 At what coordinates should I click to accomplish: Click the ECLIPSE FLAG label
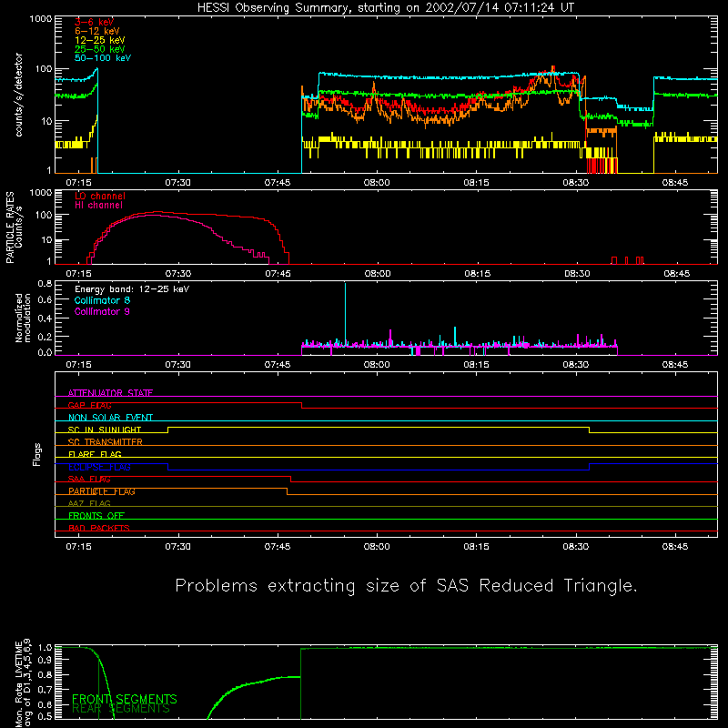99,467
